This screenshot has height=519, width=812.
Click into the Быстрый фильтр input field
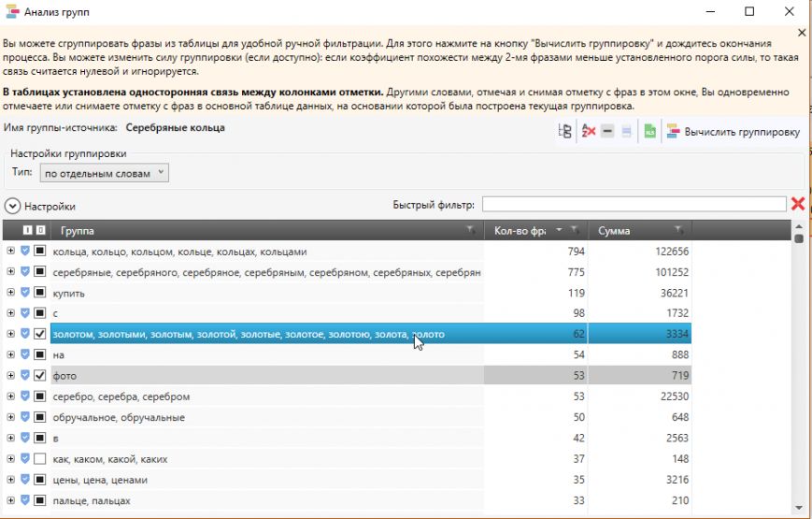click(634, 204)
